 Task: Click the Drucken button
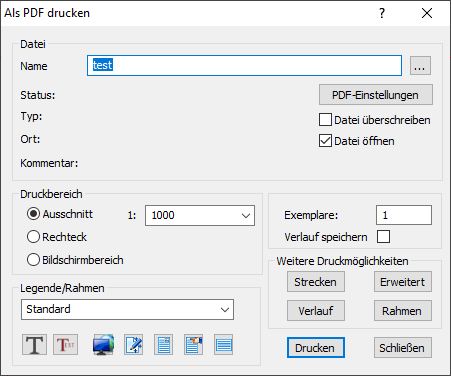point(316,348)
